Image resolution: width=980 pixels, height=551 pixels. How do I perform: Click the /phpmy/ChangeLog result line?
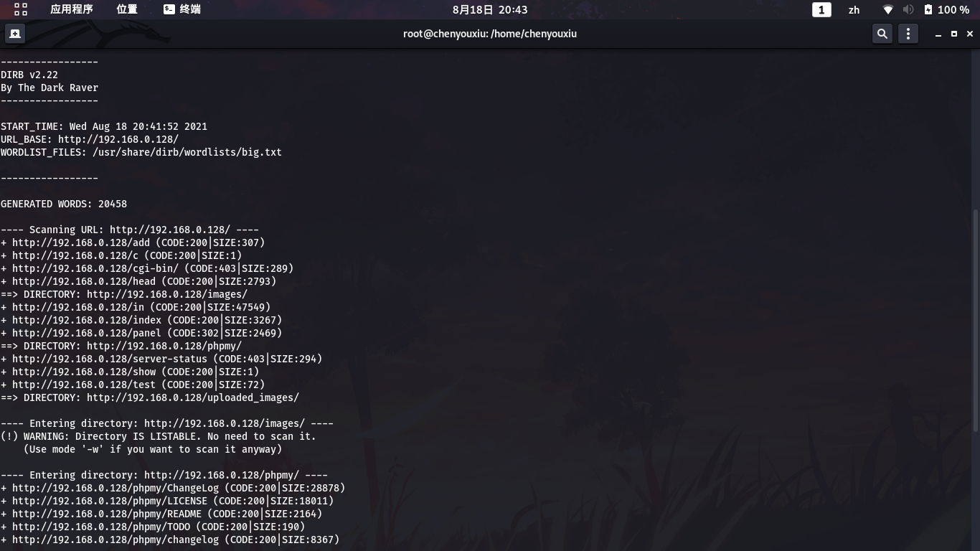(173, 488)
